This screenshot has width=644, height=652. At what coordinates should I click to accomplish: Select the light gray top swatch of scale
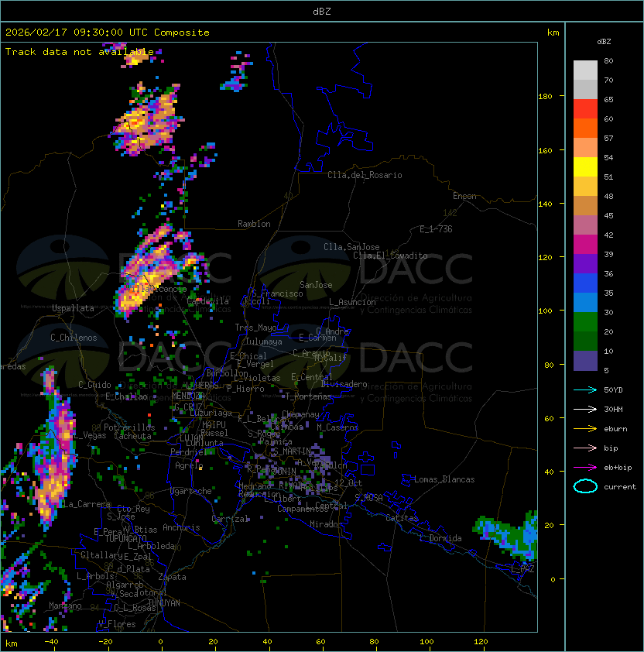click(x=585, y=70)
